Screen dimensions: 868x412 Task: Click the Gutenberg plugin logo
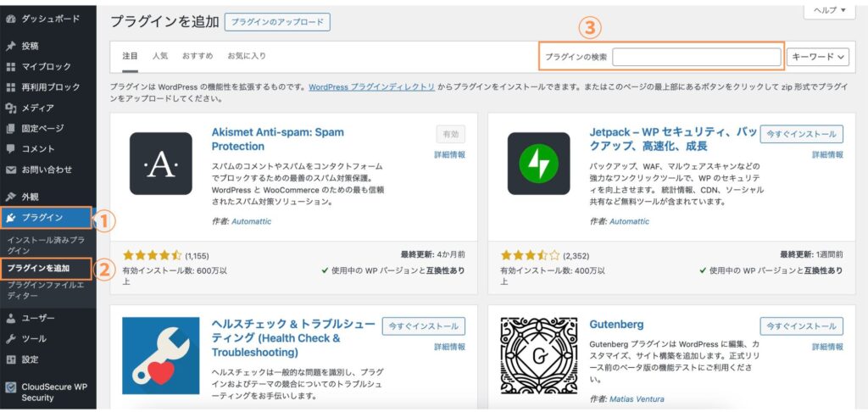(538, 355)
